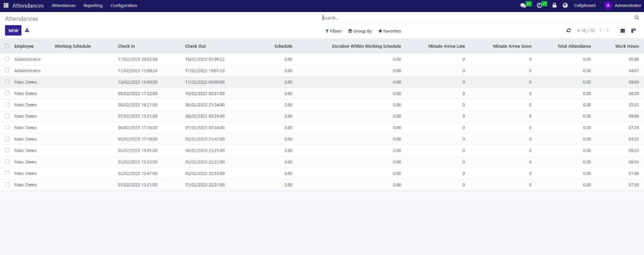This screenshot has height=255, width=644.
Task: Click the search magnifier icon
Action: (636, 18)
